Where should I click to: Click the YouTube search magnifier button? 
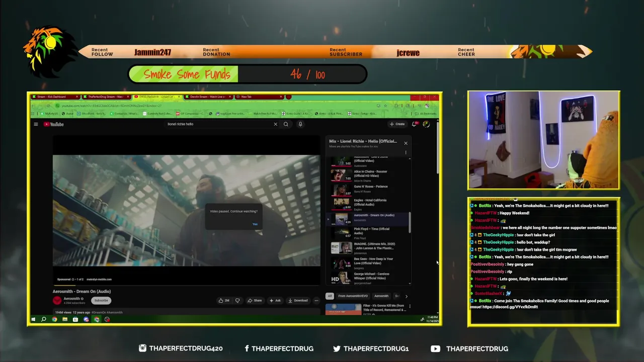pos(286,124)
